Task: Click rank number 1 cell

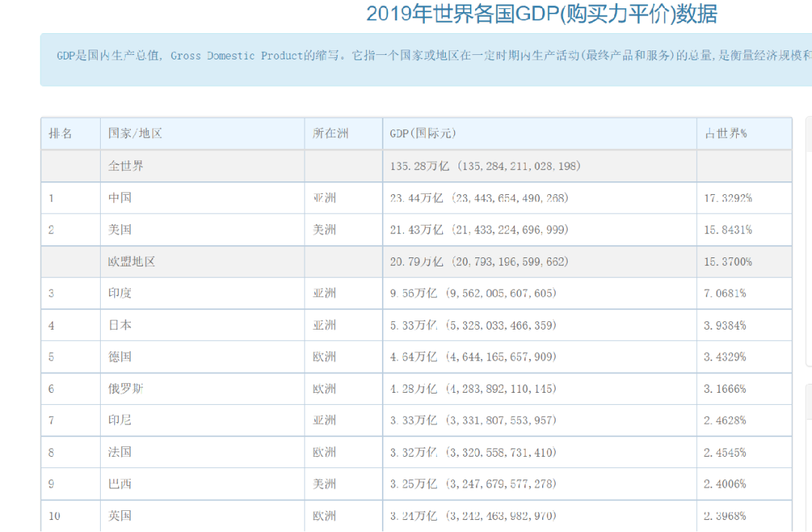Action: (x=71, y=198)
